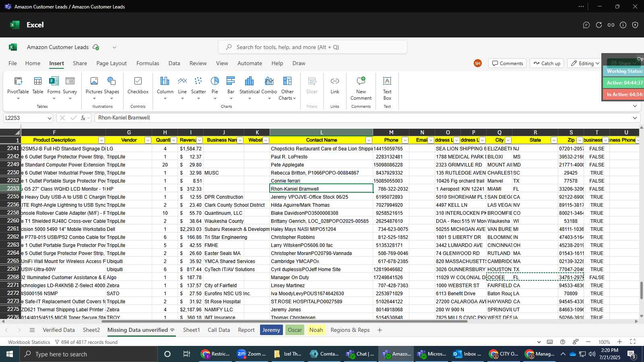Collapse the ribbon with chevron
This screenshot has width=644, height=362.
pos(635,106)
